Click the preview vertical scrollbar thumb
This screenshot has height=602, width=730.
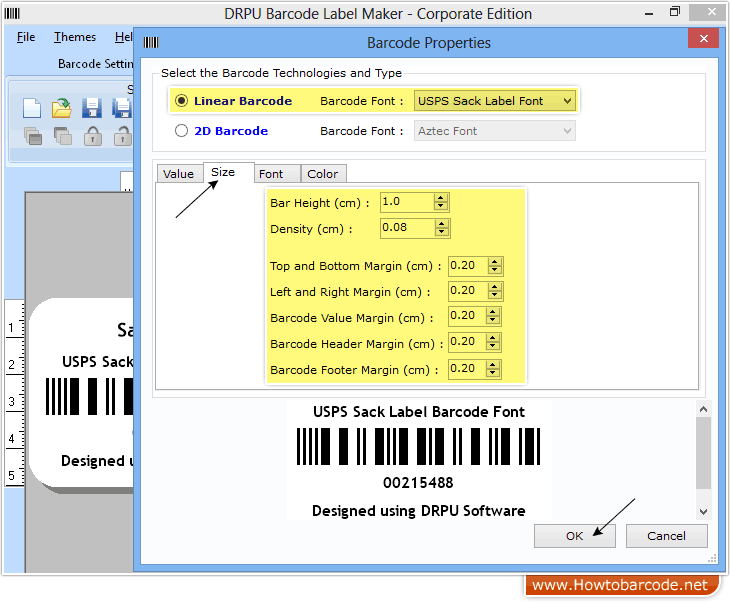703,453
